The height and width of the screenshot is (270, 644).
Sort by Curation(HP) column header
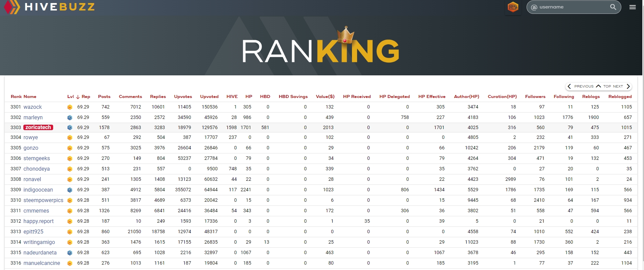pos(502,97)
